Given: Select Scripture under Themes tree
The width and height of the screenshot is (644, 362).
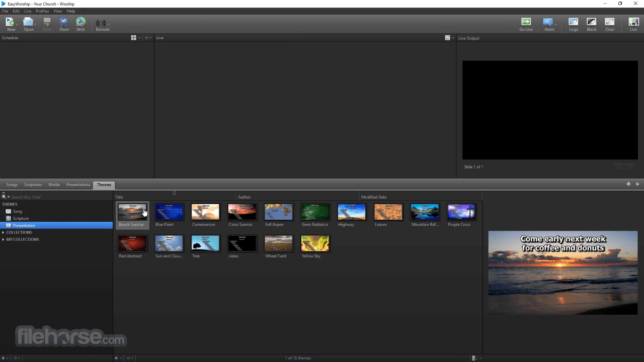Looking at the screenshot, I should (x=21, y=218).
